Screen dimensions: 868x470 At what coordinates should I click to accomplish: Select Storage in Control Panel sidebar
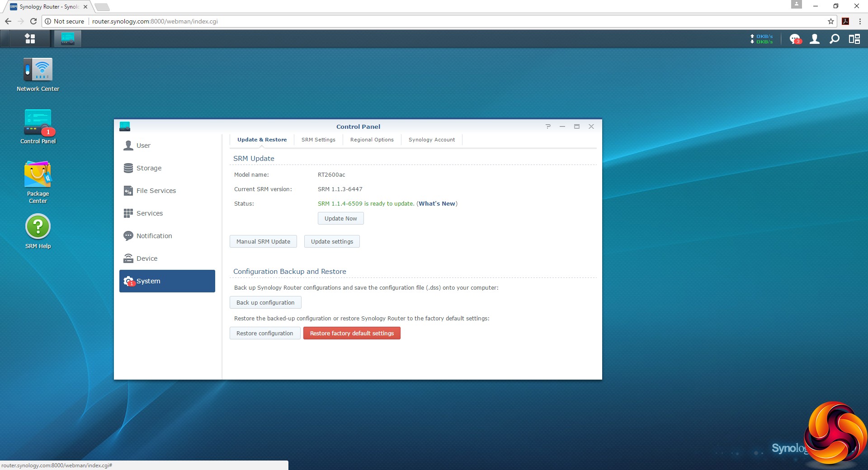click(167, 168)
